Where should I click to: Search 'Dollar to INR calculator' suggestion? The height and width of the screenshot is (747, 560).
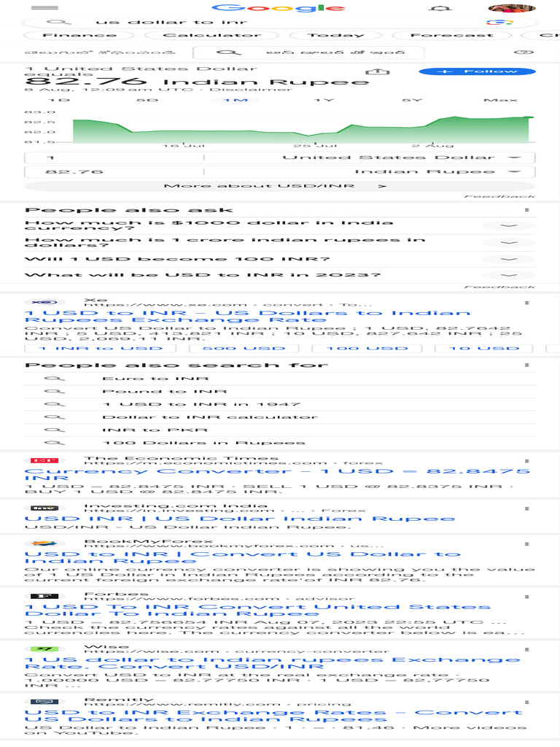[279, 417]
